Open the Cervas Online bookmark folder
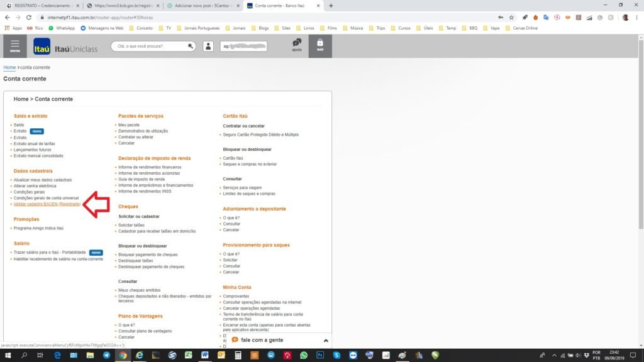644x362 pixels. pos(521,28)
